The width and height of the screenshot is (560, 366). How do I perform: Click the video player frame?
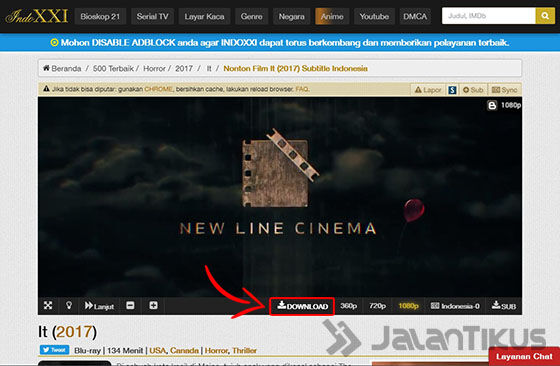[280, 197]
